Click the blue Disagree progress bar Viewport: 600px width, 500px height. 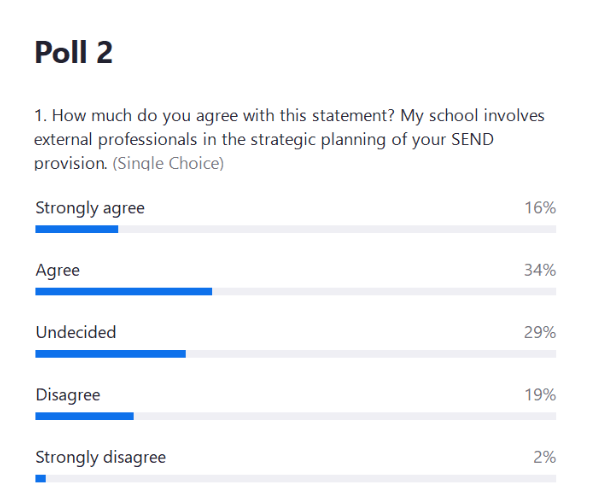coord(85,416)
